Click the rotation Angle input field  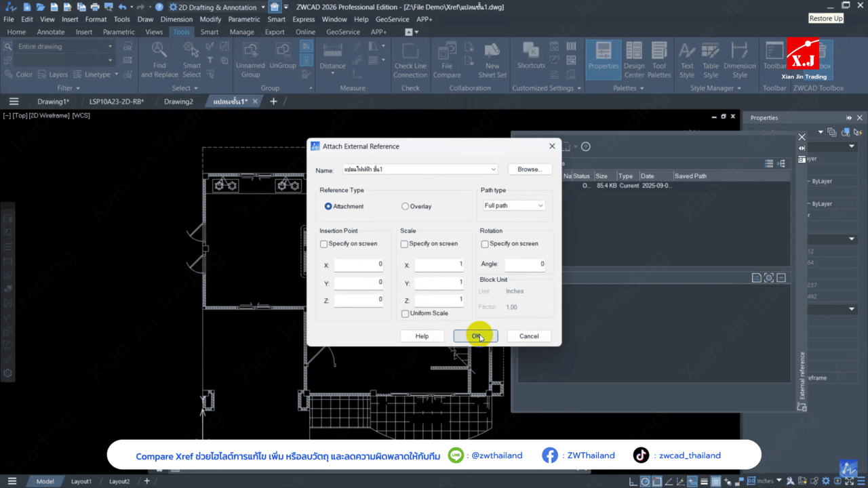pos(525,264)
